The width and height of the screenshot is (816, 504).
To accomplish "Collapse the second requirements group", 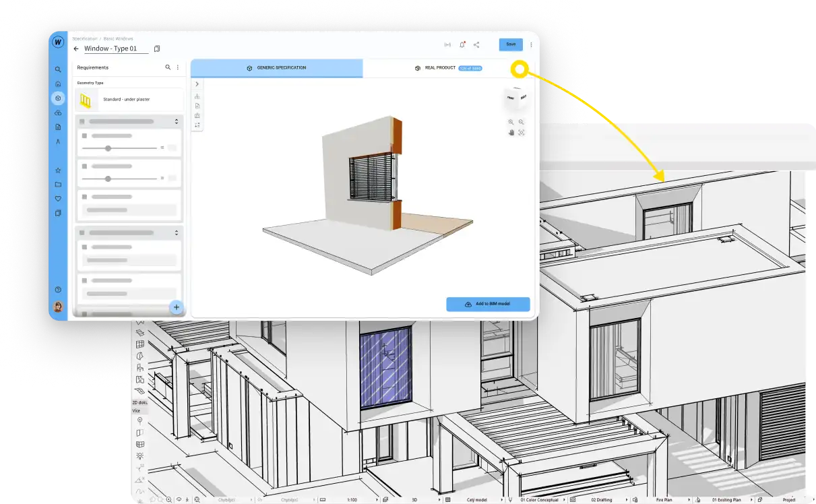I will tap(177, 232).
